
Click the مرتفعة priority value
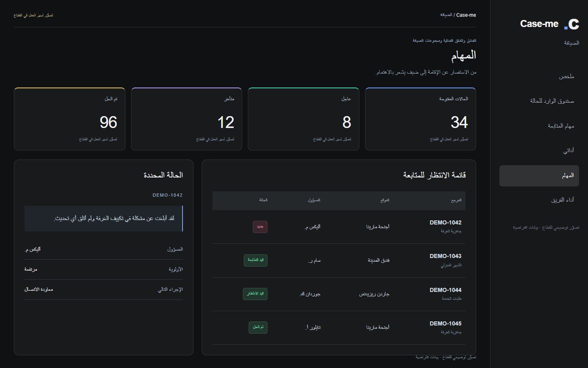click(31, 270)
